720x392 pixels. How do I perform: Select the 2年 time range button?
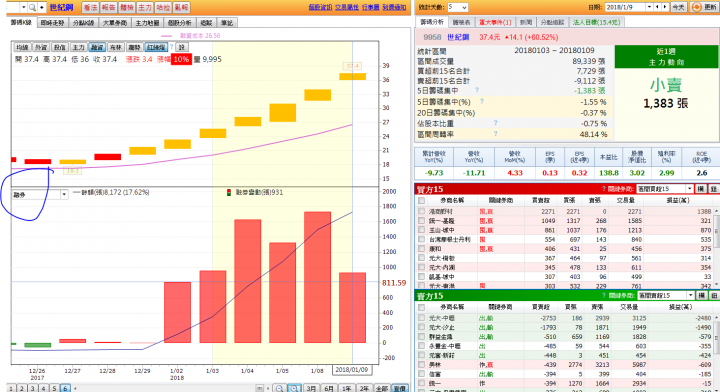point(364,388)
